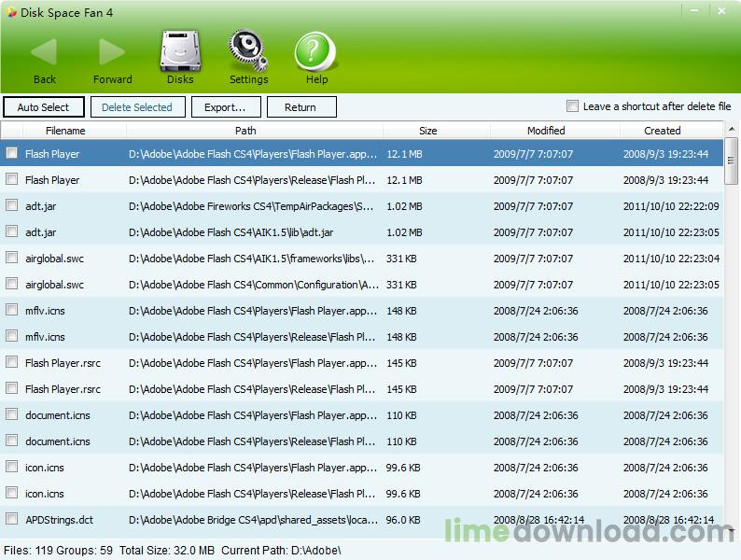741x560 pixels.
Task: Click the scroll up arrow of file list
Action: 732,129
